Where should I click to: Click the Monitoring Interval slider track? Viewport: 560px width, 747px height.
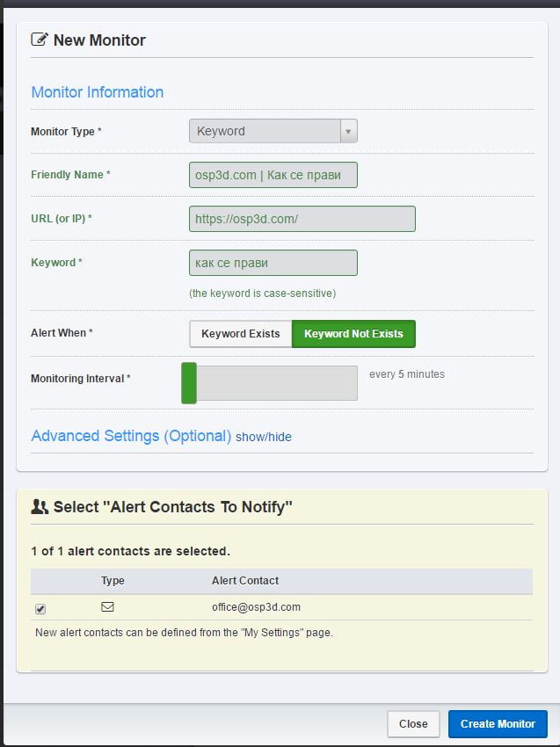click(277, 383)
